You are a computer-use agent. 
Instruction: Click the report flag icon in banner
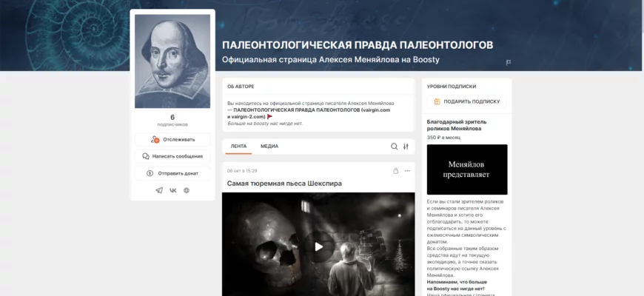508,62
